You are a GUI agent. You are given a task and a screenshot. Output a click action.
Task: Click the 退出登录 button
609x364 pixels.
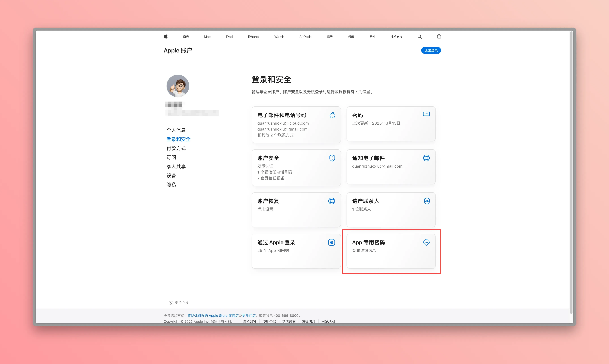pos(431,50)
